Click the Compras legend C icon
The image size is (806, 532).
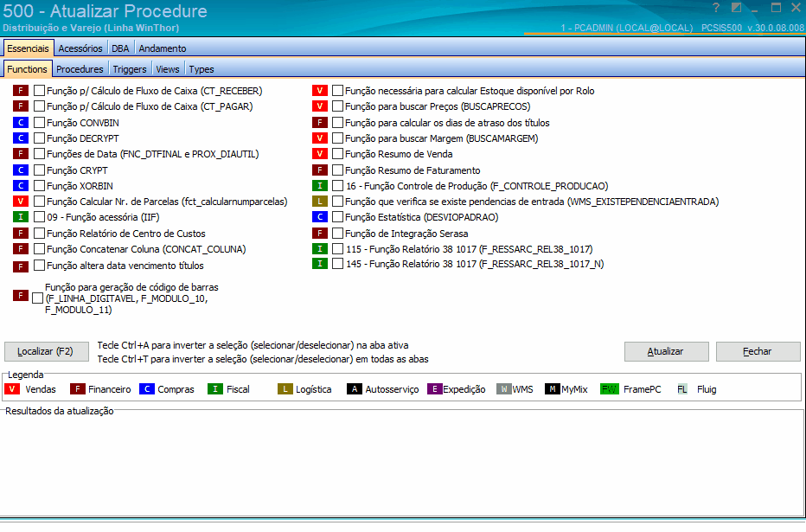click(x=147, y=389)
